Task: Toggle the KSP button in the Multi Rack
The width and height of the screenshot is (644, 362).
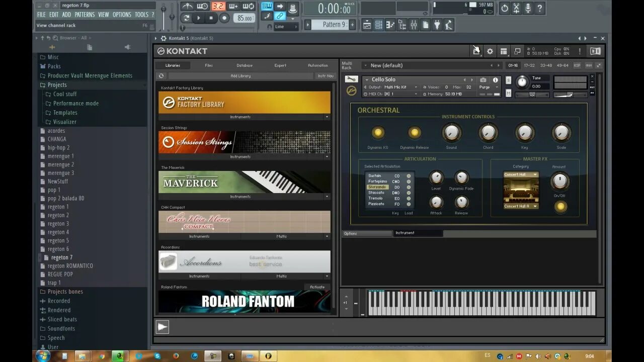Action: tap(577, 65)
